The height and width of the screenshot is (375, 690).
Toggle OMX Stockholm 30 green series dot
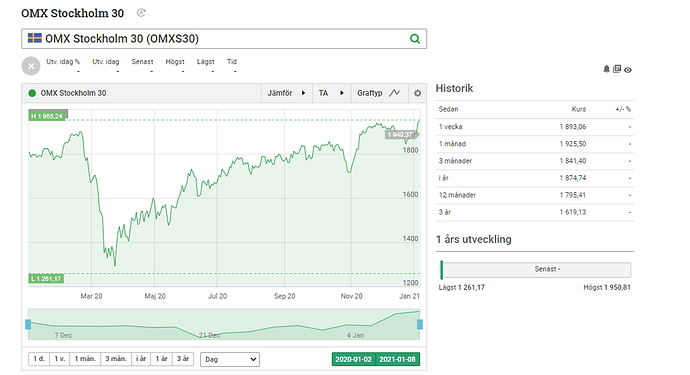pos(32,93)
